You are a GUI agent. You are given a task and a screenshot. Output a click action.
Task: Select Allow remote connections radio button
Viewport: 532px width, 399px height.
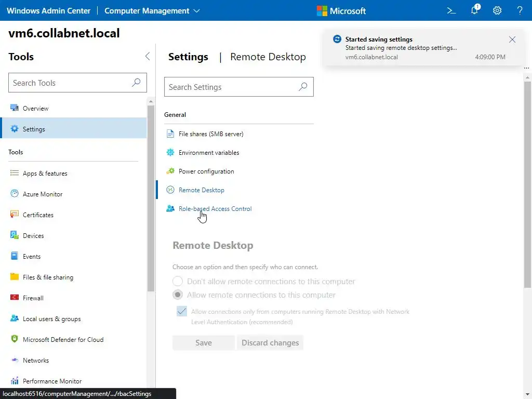click(x=178, y=295)
